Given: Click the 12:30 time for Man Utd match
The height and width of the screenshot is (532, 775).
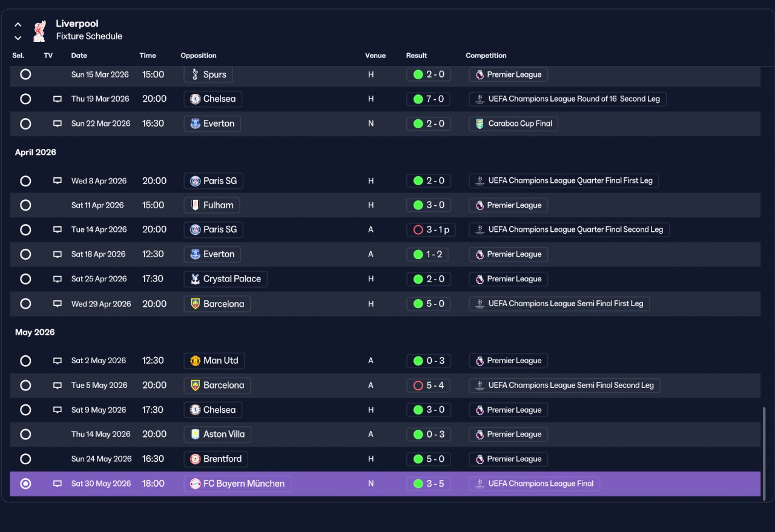Looking at the screenshot, I should coord(153,361).
